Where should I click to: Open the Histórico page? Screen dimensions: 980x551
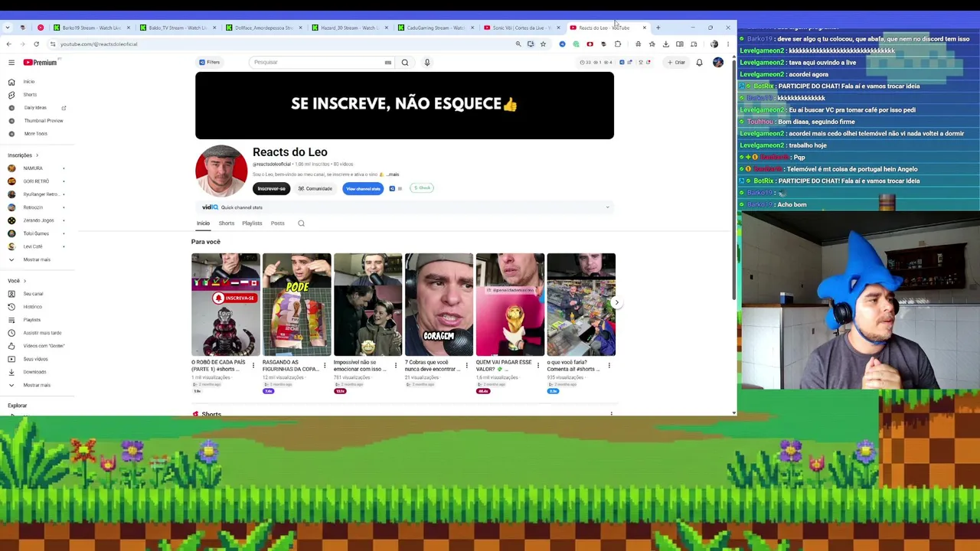[32, 307]
